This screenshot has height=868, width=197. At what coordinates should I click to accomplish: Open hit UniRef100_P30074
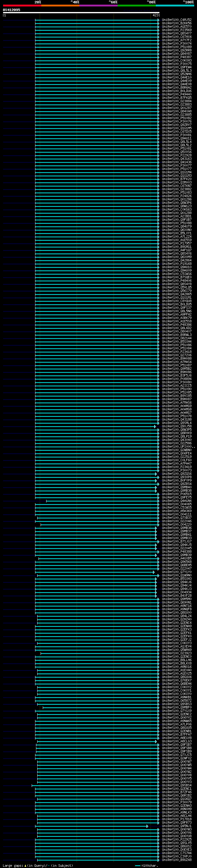[x=176, y=43]
